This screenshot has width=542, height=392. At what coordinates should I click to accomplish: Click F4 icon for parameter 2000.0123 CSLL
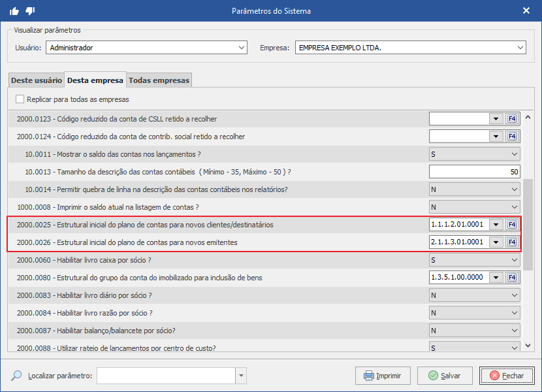tap(512, 119)
